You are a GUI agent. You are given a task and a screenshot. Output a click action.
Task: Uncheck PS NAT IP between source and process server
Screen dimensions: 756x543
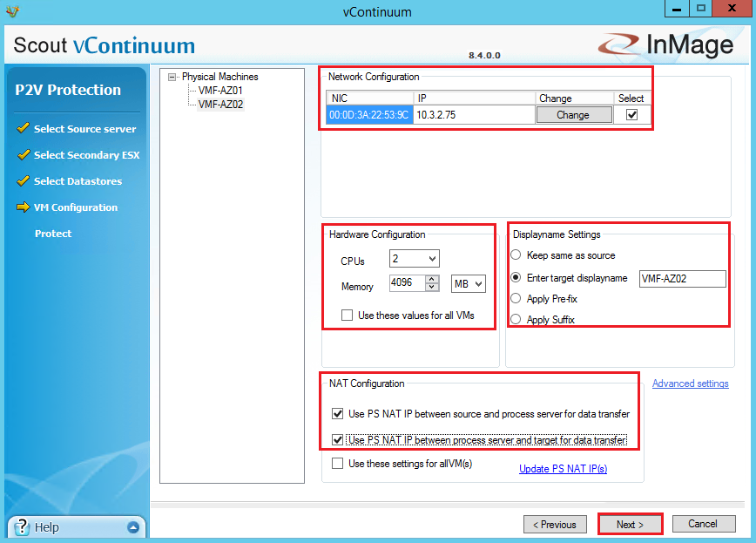click(x=338, y=414)
